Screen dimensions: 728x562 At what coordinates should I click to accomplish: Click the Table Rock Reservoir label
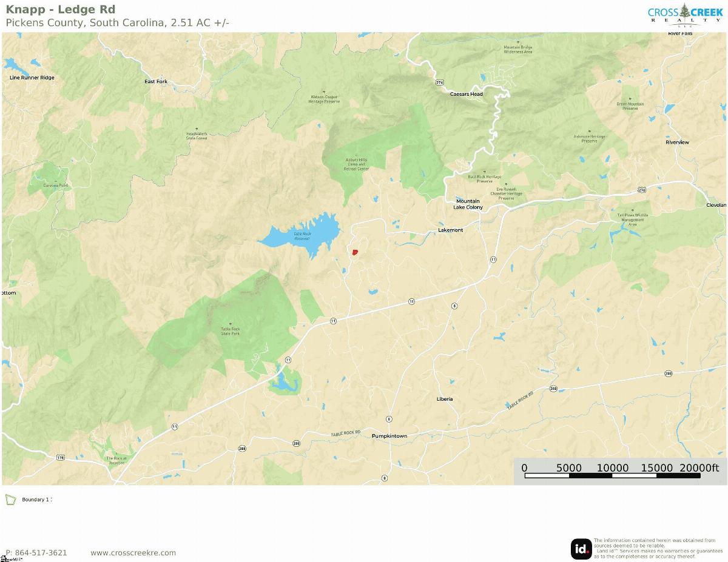[x=302, y=236]
